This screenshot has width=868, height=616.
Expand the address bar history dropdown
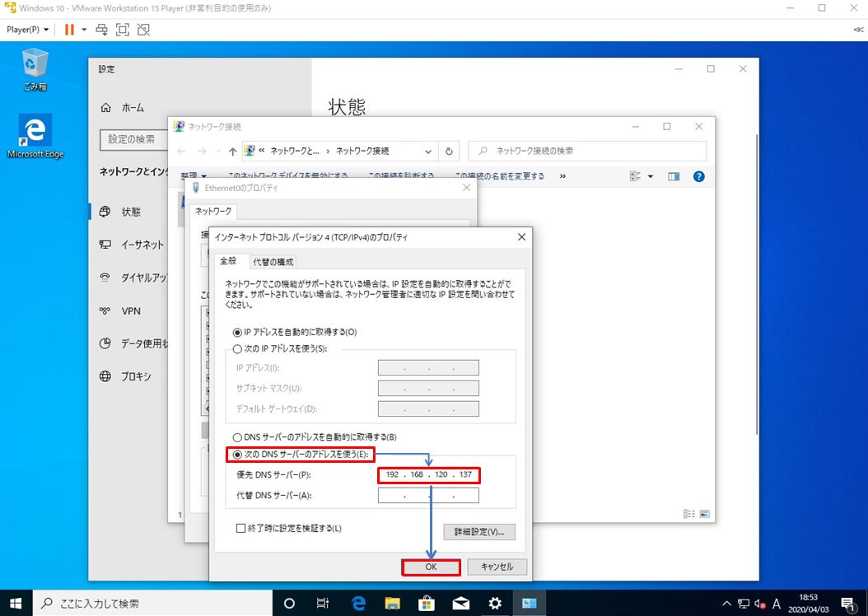coord(428,151)
